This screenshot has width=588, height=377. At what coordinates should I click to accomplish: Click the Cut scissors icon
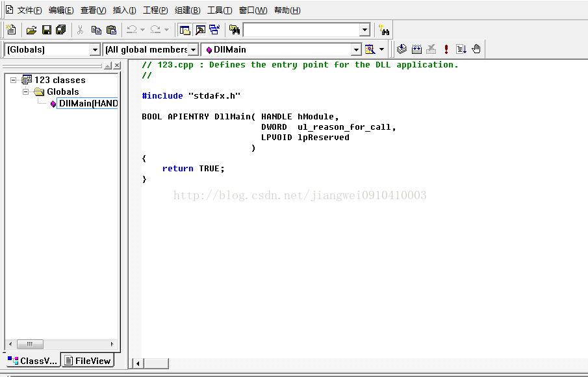point(80,30)
